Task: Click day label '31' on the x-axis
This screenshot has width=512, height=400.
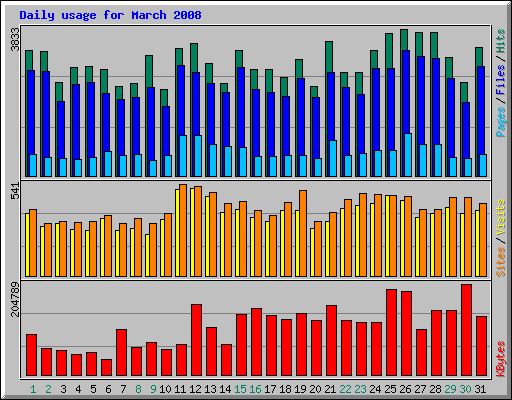Action: 480,389
